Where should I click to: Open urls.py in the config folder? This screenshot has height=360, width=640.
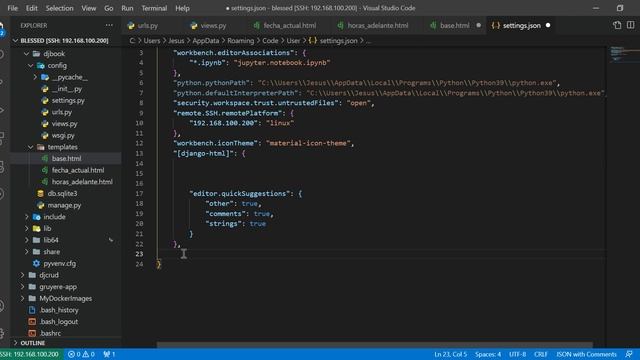(x=62, y=112)
